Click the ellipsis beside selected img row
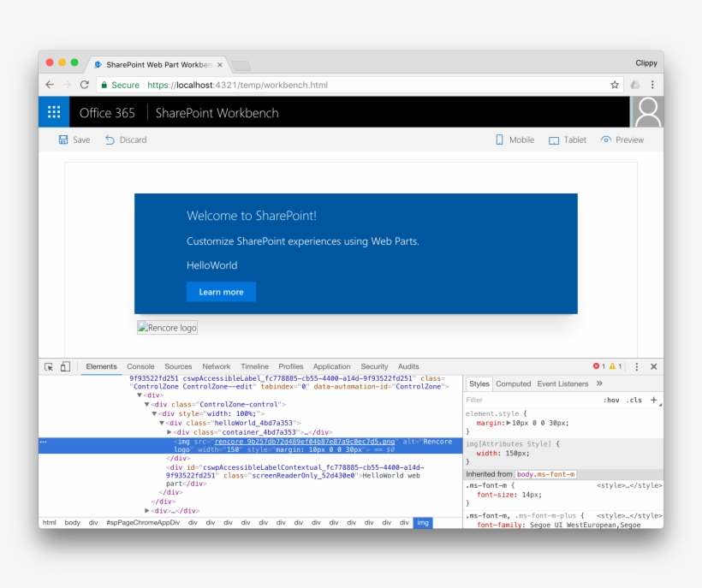 click(x=44, y=442)
